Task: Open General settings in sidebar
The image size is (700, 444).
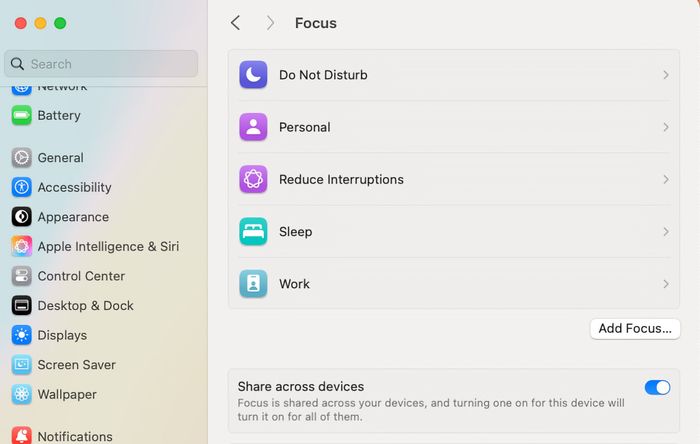Action: (60, 158)
